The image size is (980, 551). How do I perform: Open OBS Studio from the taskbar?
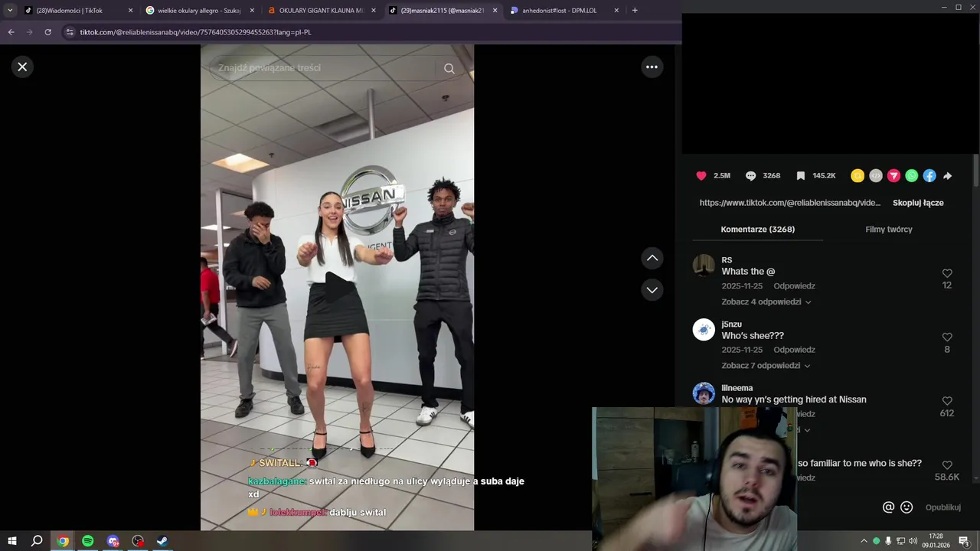pyautogui.click(x=138, y=541)
